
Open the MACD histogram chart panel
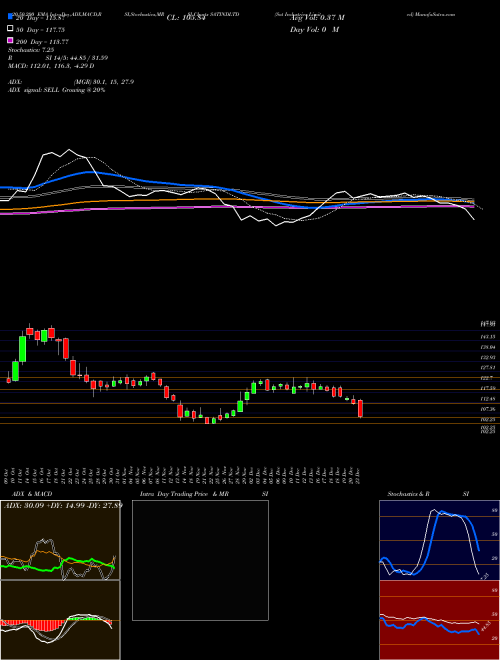60,620
